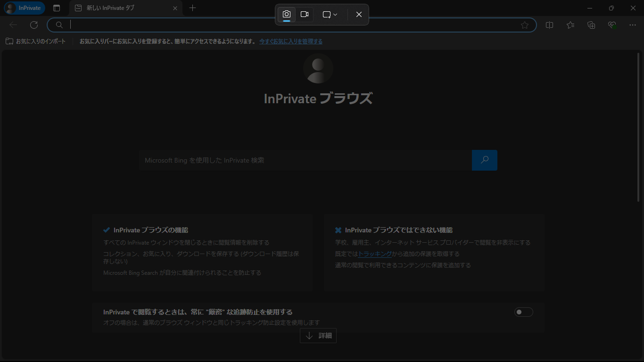The width and height of the screenshot is (644, 362).
Task: Open the settings and more menu
Action: point(633,25)
